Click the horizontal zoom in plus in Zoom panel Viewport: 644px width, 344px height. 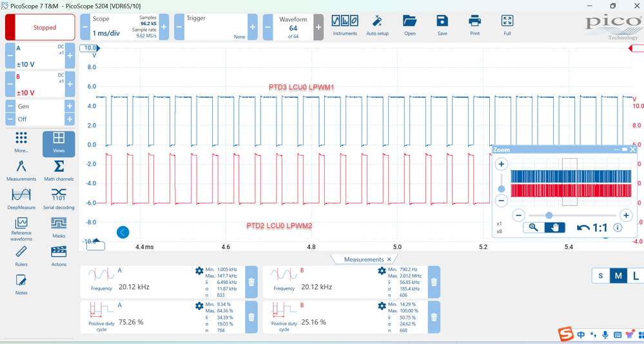(625, 215)
